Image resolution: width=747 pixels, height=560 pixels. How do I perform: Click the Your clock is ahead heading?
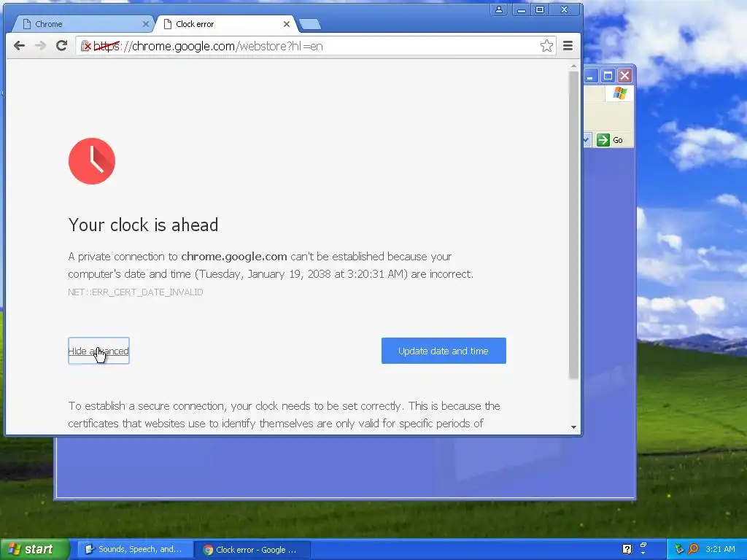click(144, 225)
